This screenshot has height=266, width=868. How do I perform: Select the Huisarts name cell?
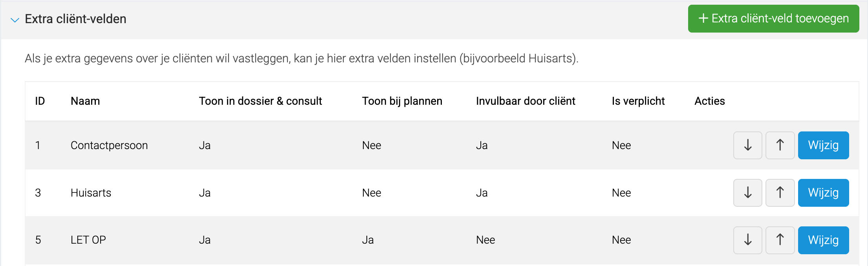pos(91,193)
